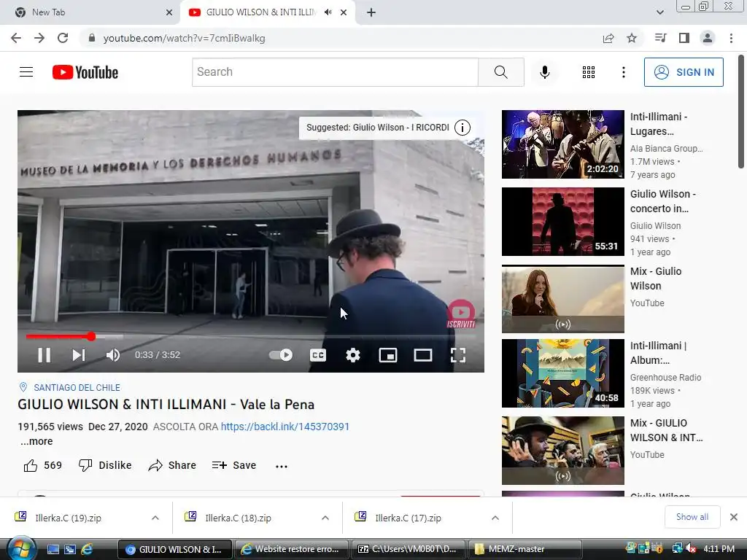Enter full screen mode
The image size is (747, 560).
[458, 355]
